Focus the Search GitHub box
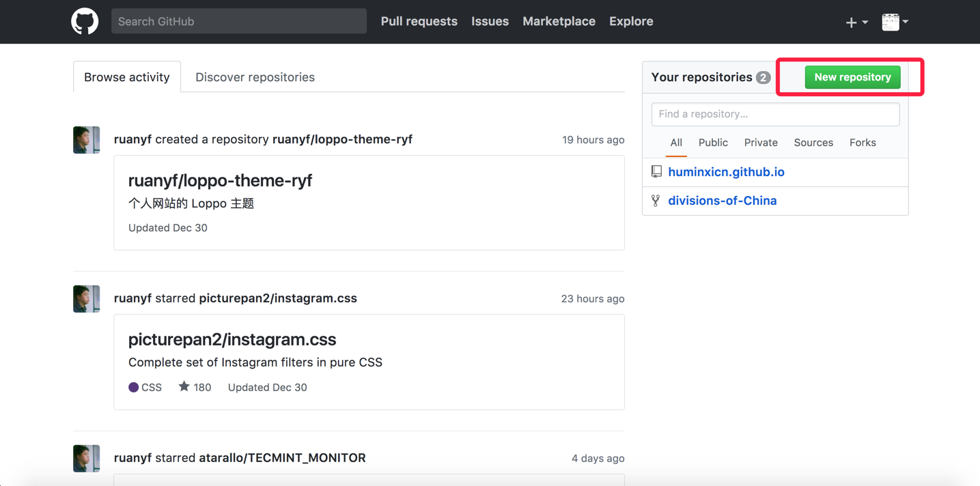The height and width of the screenshot is (486, 980). pos(239,21)
